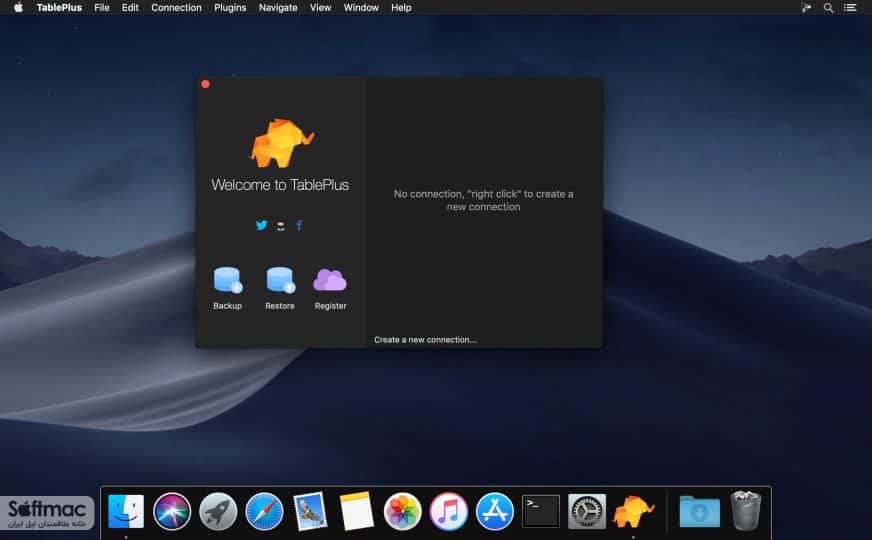This screenshot has height=540, width=872.
Task: Click TablePlus elephant icon in Dock
Action: pyautogui.click(x=633, y=511)
